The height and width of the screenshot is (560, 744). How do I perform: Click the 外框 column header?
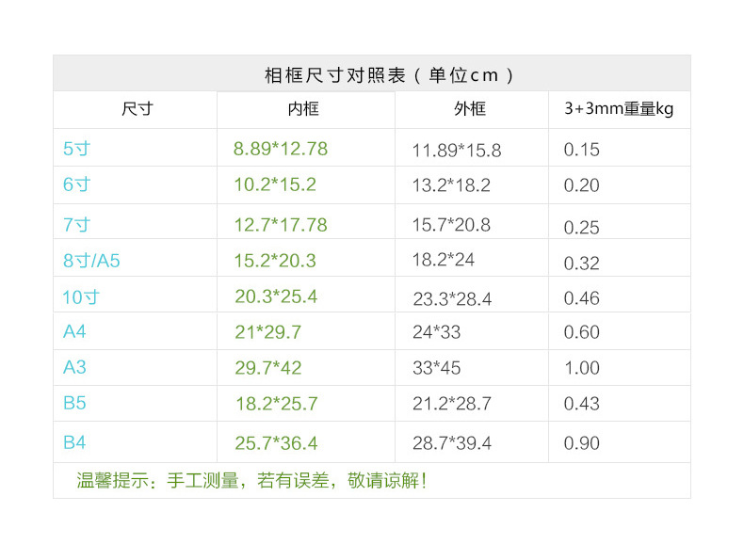(x=469, y=109)
